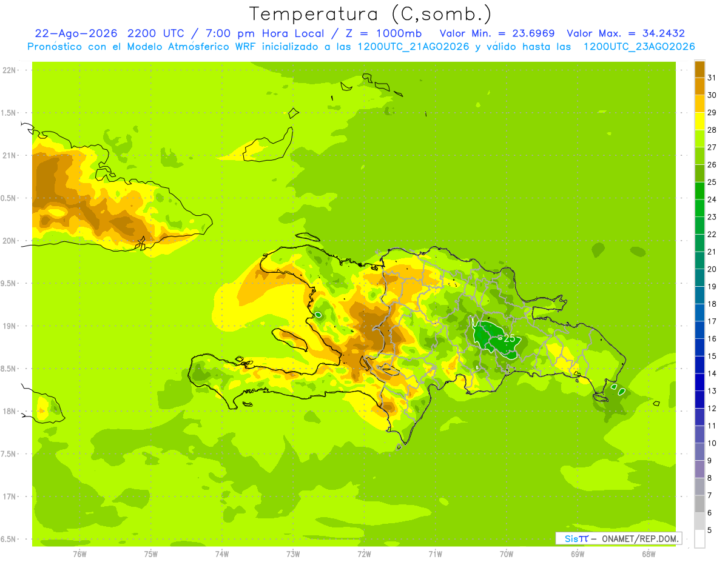The width and height of the screenshot is (728, 562).
Task: Click the "18N" latitude axis label
Action: [9, 411]
